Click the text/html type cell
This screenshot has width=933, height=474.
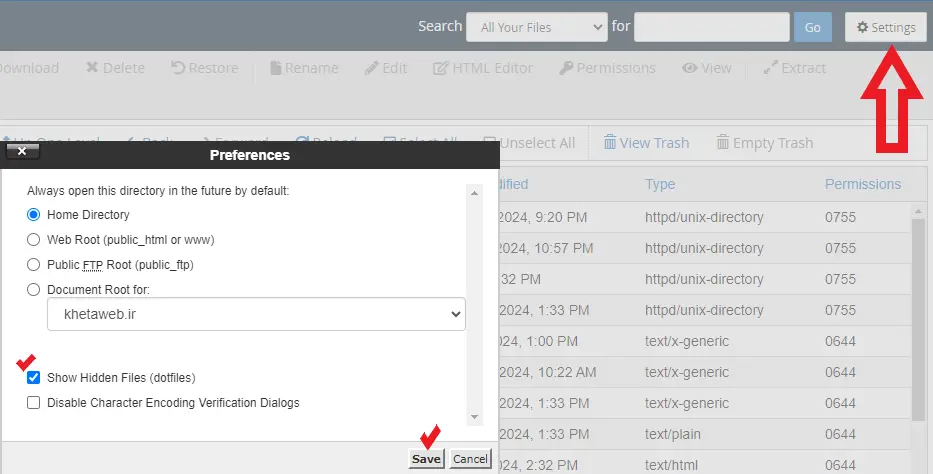coord(671,465)
